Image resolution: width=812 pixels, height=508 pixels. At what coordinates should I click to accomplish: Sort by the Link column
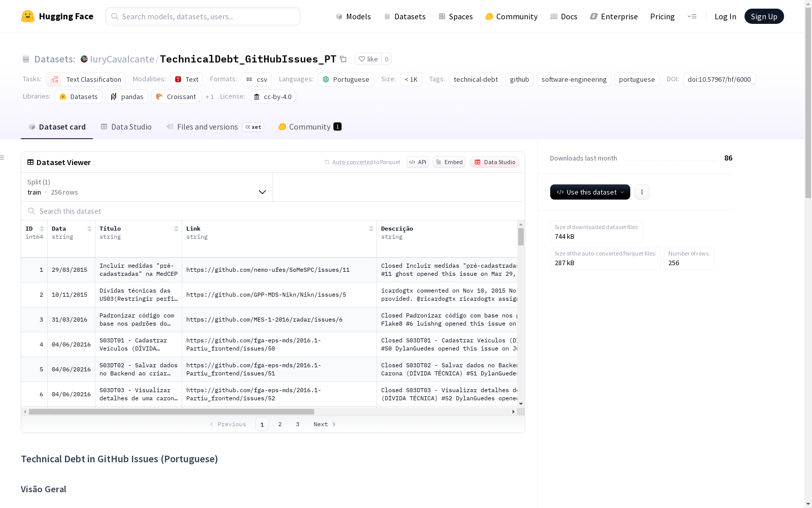pos(371,229)
